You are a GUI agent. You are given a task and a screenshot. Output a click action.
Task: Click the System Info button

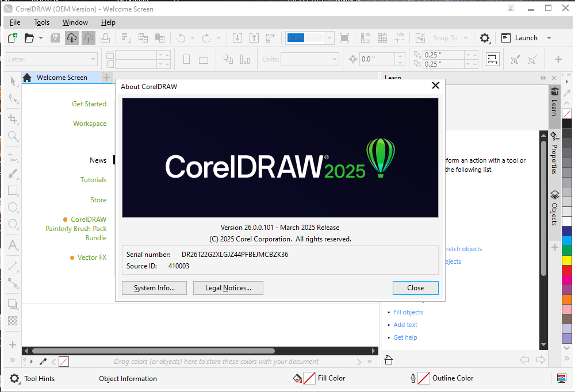(154, 288)
